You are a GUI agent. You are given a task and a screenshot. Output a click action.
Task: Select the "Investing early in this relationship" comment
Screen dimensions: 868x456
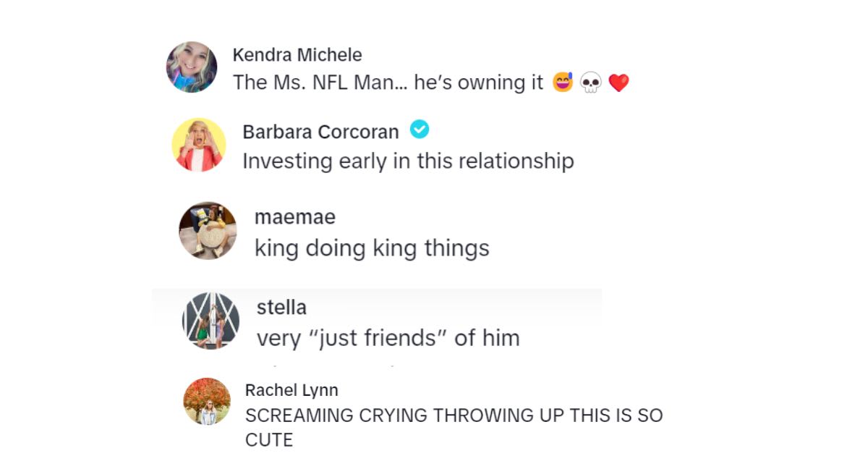408,161
